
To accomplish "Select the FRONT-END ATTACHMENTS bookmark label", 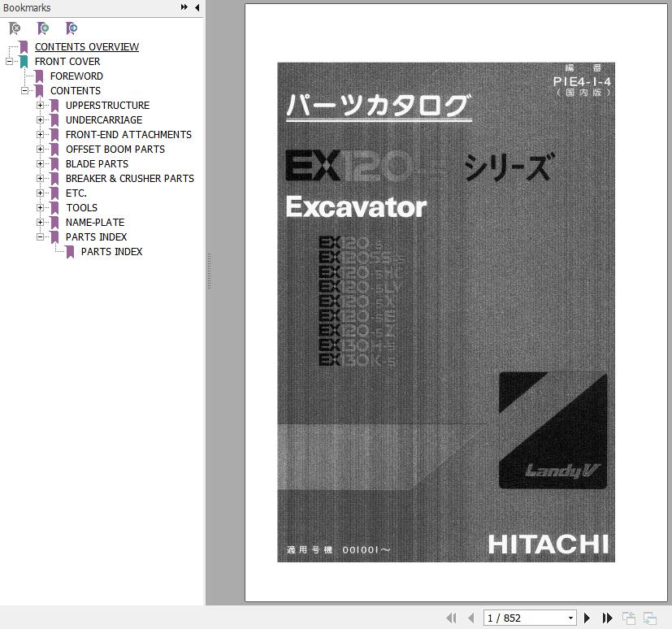I will click(128, 134).
